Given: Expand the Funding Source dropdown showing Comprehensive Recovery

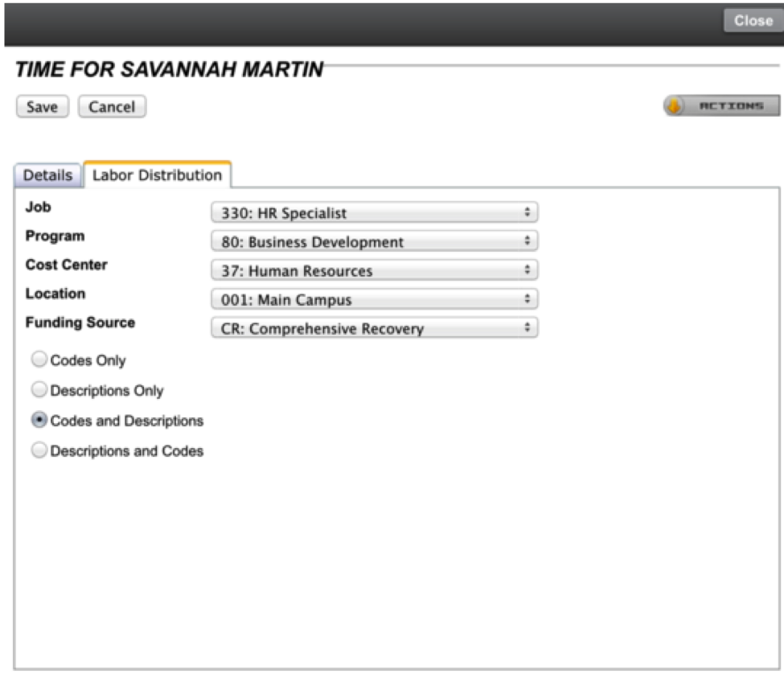Looking at the screenshot, I should click(x=374, y=328).
